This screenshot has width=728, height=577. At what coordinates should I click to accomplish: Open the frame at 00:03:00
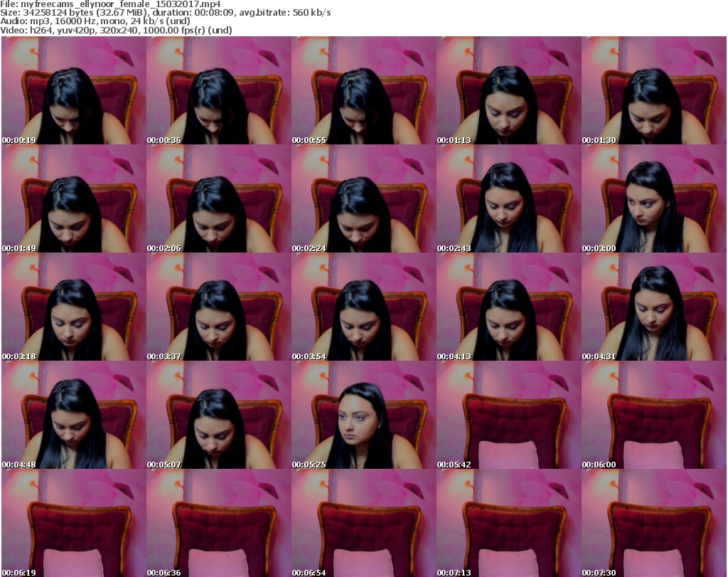(654, 198)
